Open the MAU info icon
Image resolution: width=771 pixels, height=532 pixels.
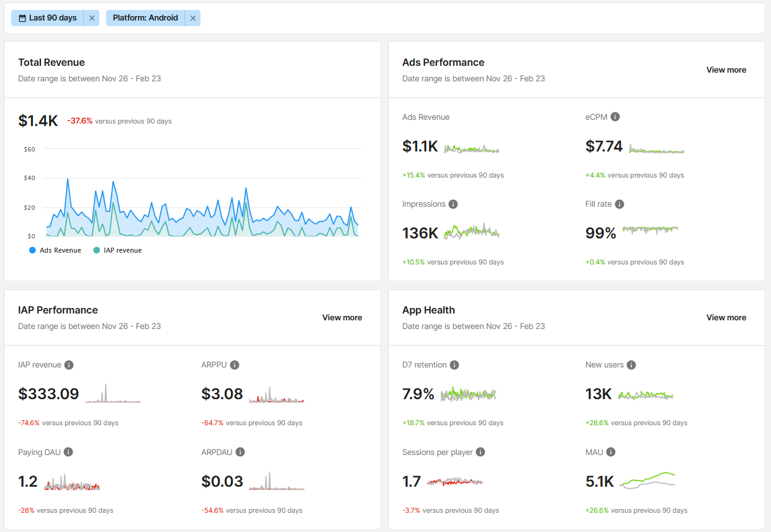612,452
